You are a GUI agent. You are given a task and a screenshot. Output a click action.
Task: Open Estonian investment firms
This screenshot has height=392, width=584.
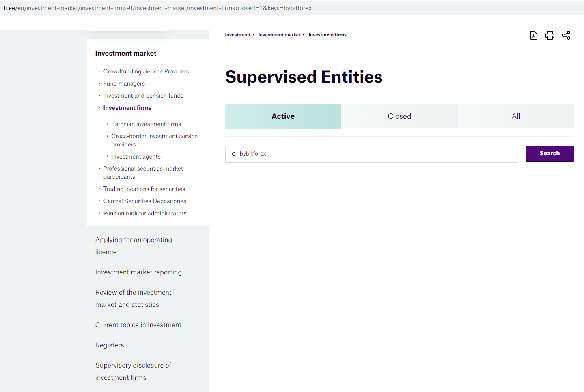pos(146,124)
